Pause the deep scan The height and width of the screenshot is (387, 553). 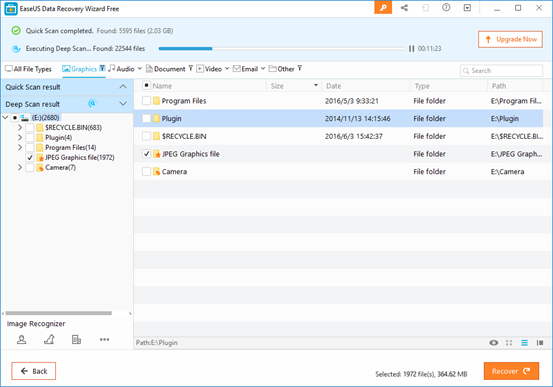pos(411,48)
